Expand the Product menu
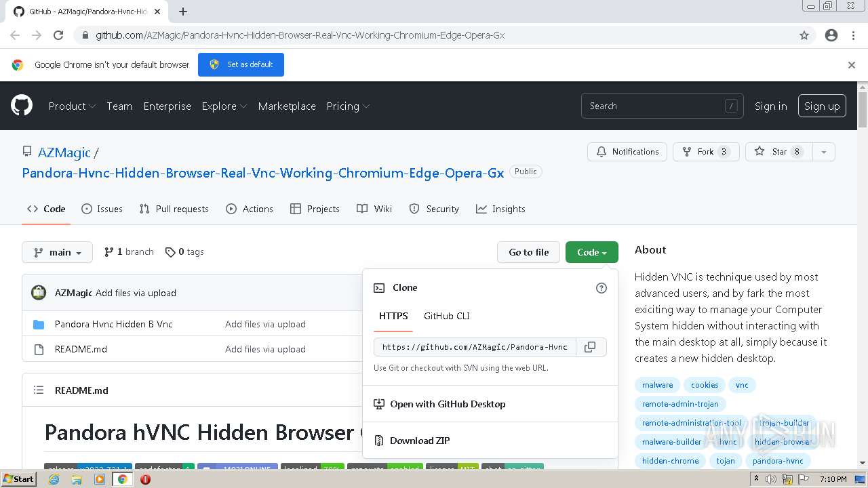 point(72,106)
